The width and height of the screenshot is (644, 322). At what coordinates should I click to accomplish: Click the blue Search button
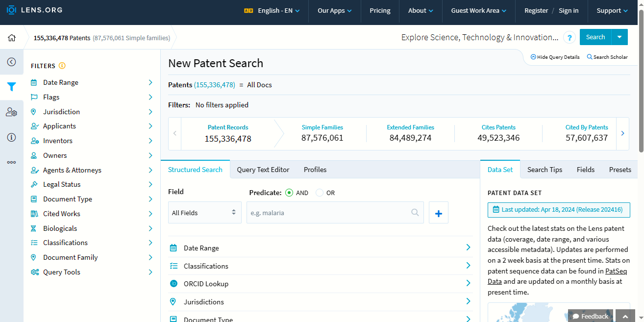(x=595, y=37)
